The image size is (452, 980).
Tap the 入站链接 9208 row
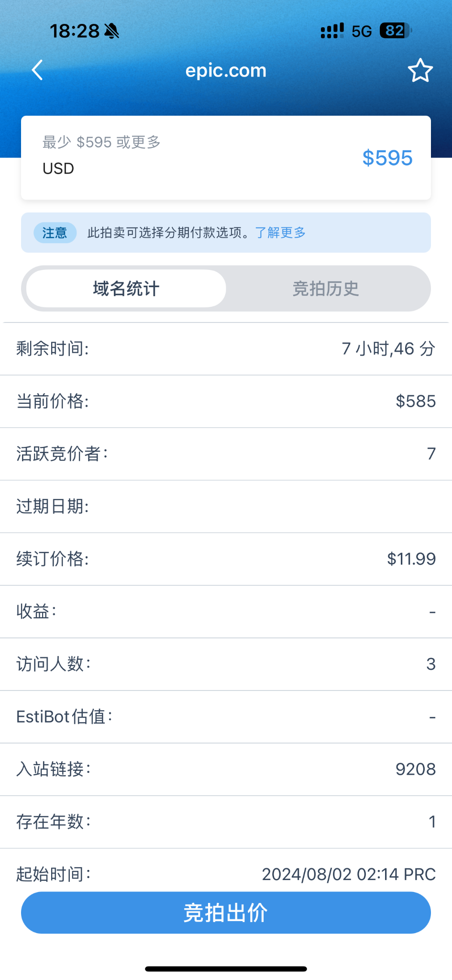pos(226,769)
